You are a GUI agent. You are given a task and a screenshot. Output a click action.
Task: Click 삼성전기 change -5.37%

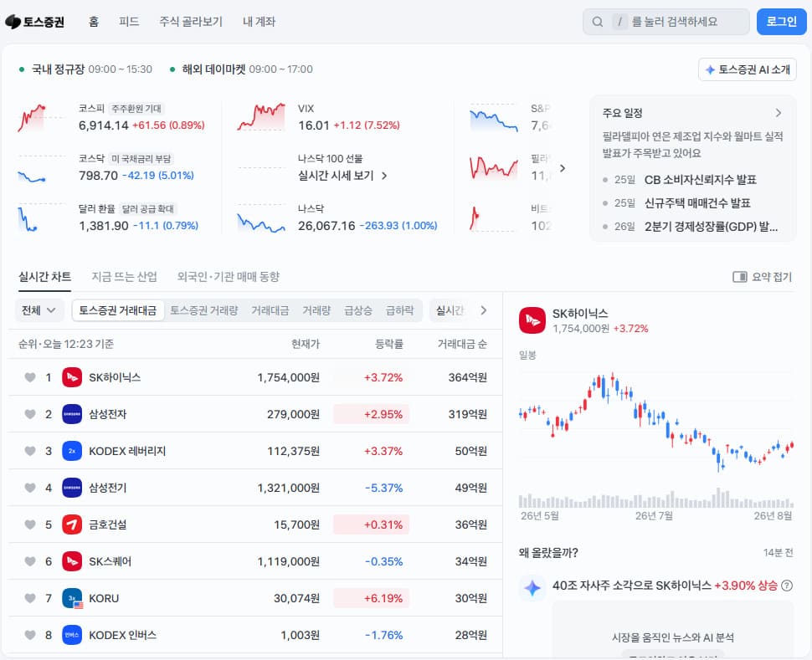tap(383, 488)
